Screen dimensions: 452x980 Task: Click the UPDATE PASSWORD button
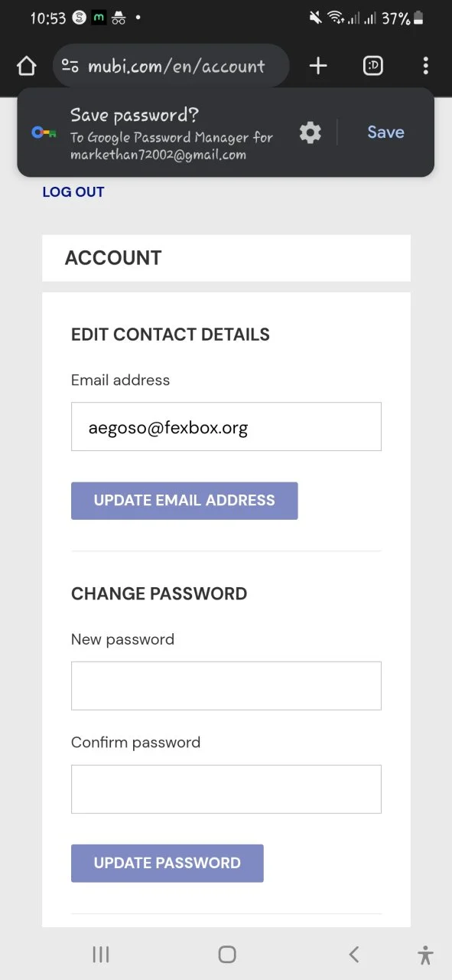[167, 863]
